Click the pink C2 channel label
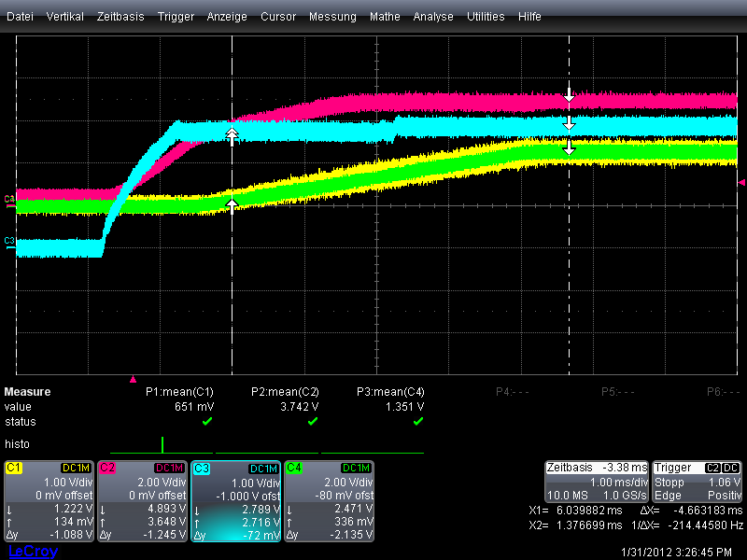 [x=106, y=468]
